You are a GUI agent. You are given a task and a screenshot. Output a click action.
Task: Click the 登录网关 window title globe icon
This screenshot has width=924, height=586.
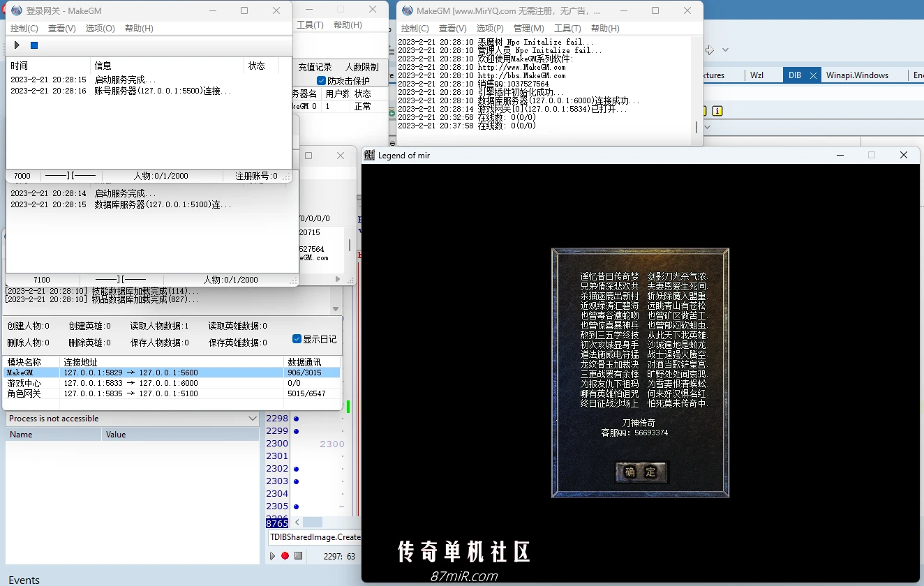[x=17, y=10]
